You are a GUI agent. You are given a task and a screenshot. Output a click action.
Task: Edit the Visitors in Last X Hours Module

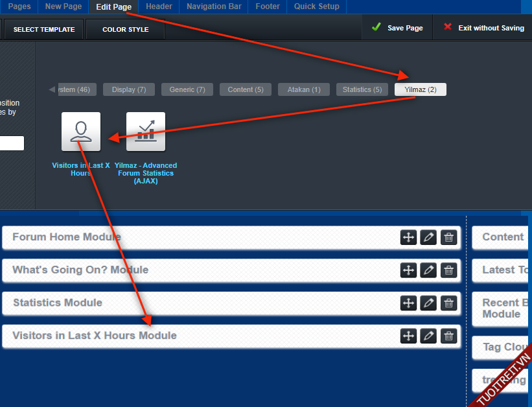coord(428,336)
